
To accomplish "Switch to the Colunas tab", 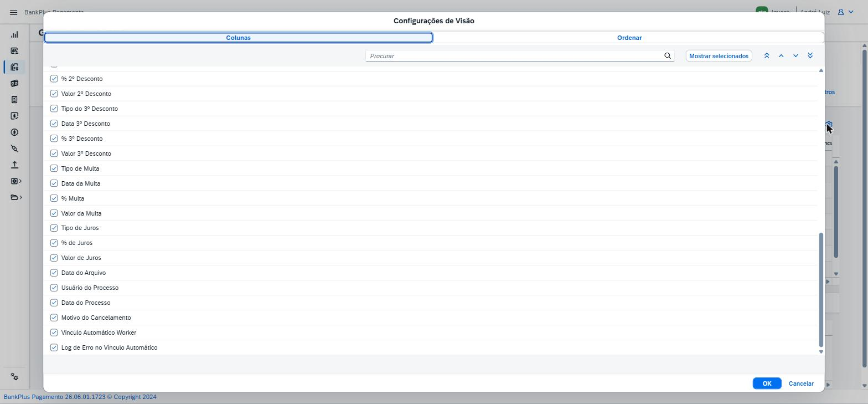I will 239,38.
